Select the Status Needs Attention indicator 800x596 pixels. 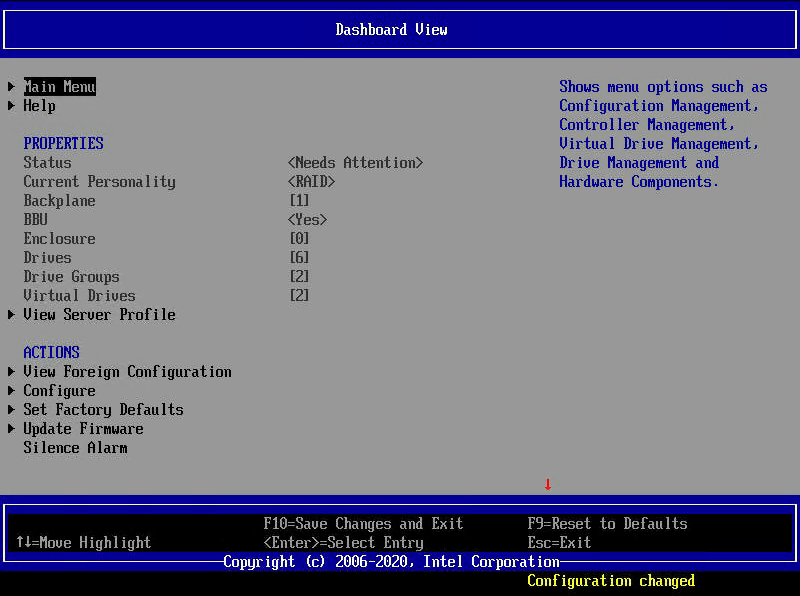(353, 162)
